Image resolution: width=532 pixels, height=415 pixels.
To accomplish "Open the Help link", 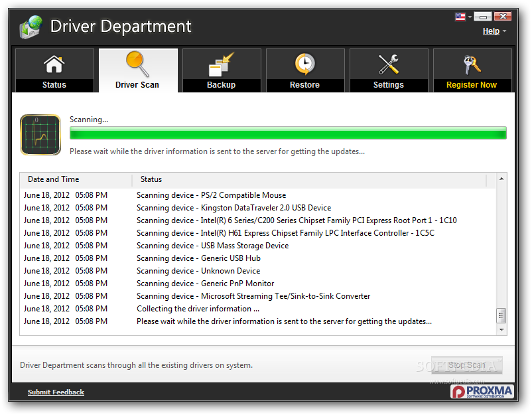I will tap(491, 31).
